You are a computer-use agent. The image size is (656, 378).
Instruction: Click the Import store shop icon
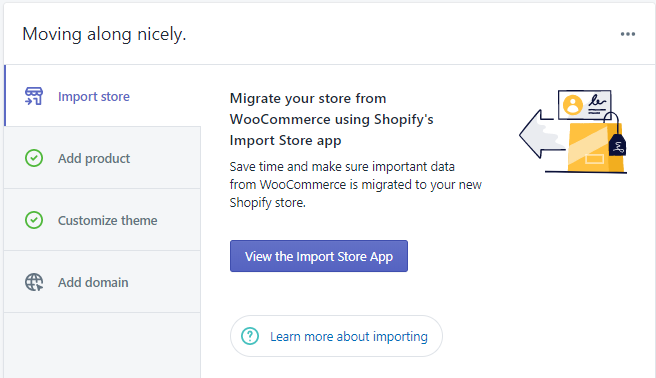click(x=34, y=96)
